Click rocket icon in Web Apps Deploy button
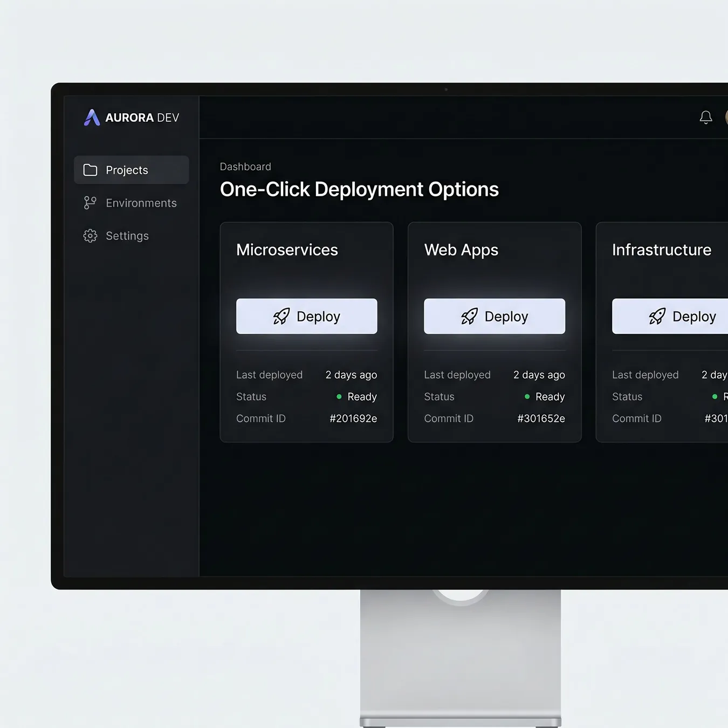This screenshot has width=728, height=728. [469, 316]
